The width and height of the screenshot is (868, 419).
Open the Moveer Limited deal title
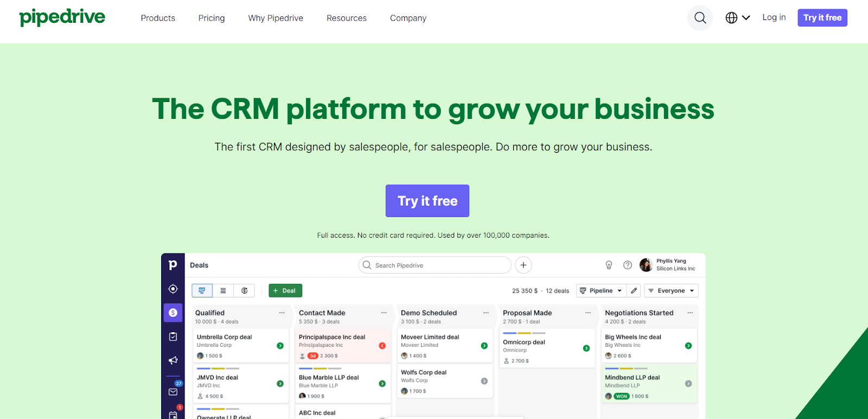tap(430, 337)
